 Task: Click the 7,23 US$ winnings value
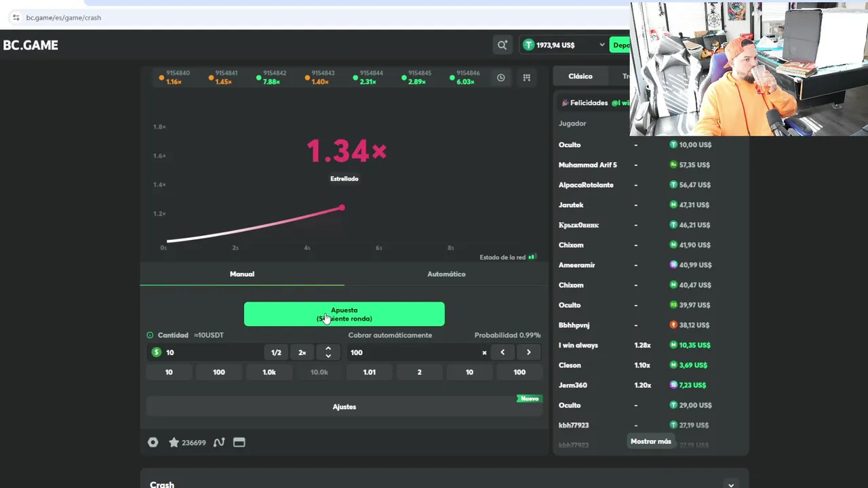[692, 385]
